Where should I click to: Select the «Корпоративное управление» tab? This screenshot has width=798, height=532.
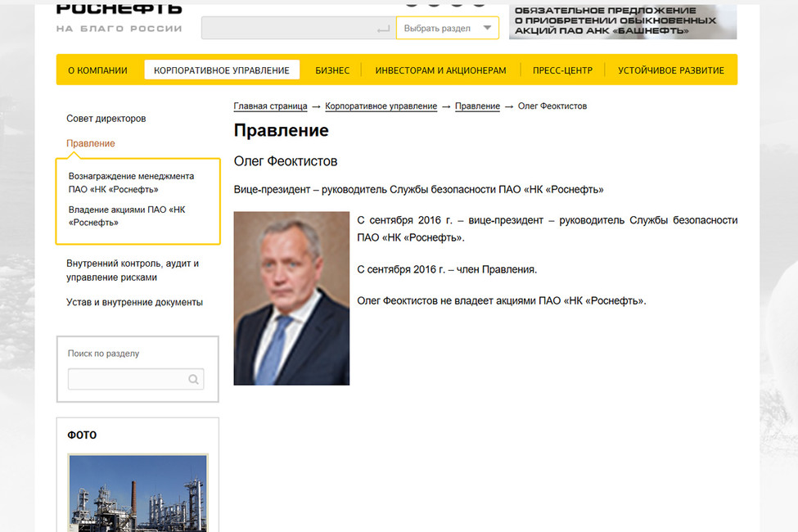(222, 70)
